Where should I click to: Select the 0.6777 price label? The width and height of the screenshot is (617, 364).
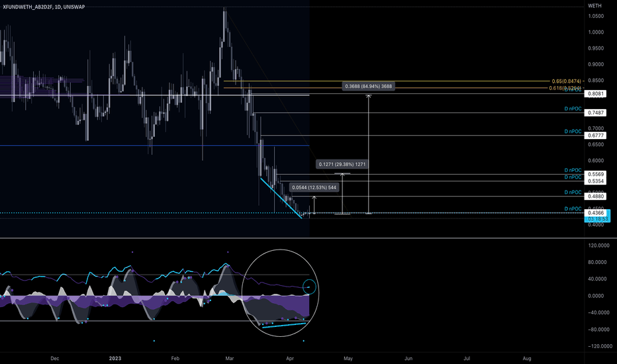[x=596, y=136]
